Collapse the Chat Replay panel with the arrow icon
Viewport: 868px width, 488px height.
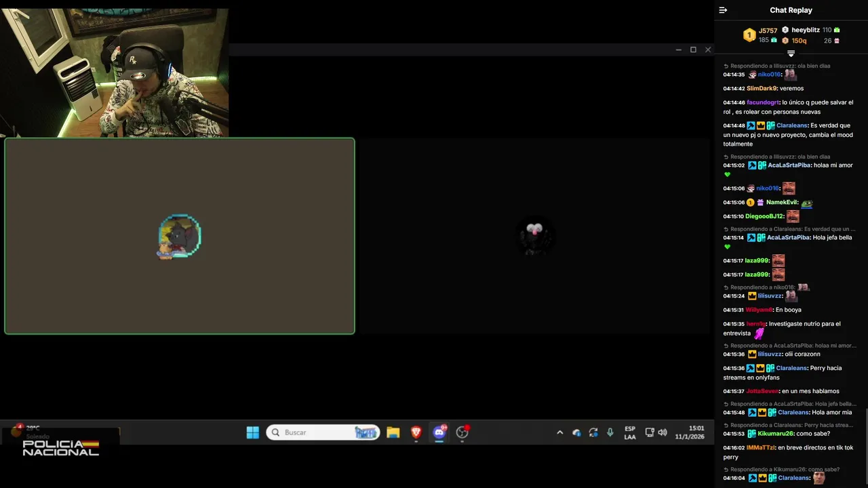click(723, 10)
